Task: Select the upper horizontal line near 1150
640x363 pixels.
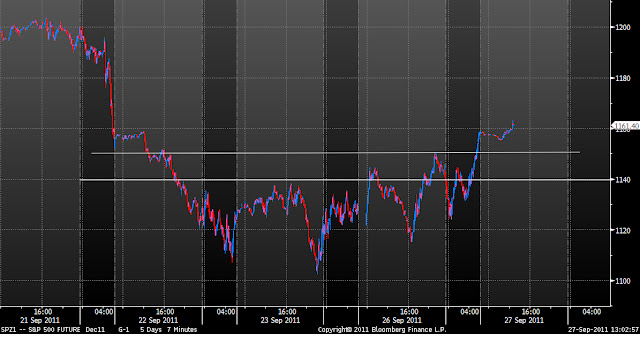Action: [336, 153]
